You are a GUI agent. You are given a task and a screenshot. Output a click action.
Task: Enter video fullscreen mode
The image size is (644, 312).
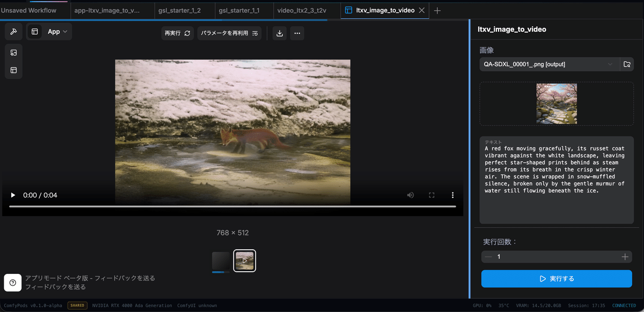[x=431, y=195]
